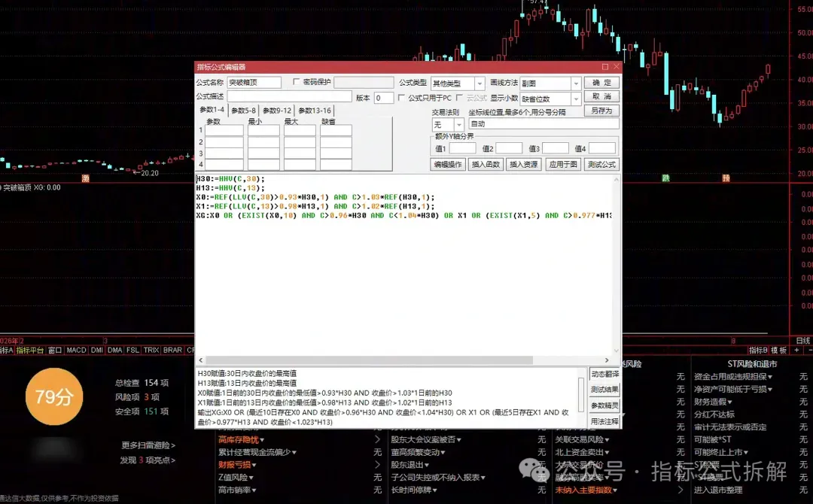813x504 pixels.
Task: Click the H30:=HHV(C,30) formula line
Action: pos(231,179)
